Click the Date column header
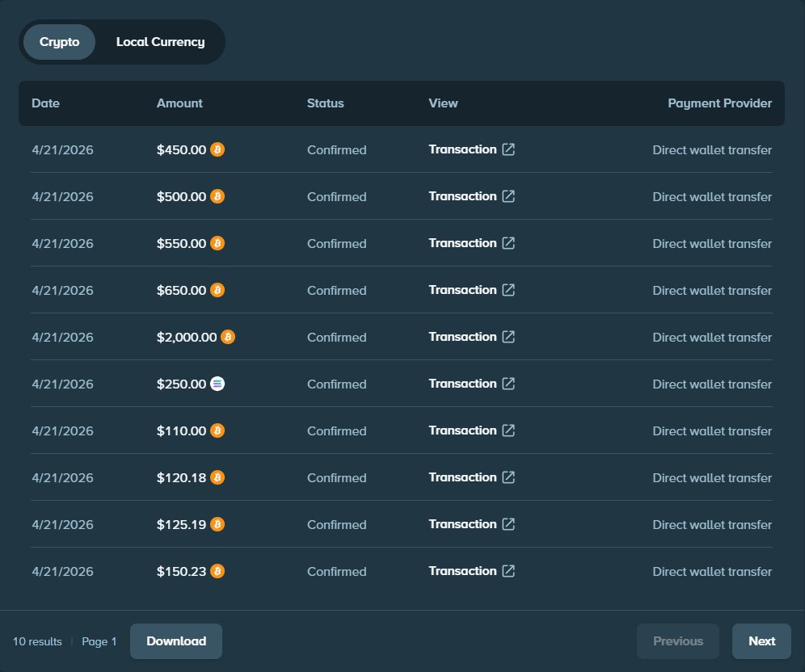 click(x=46, y=103)
